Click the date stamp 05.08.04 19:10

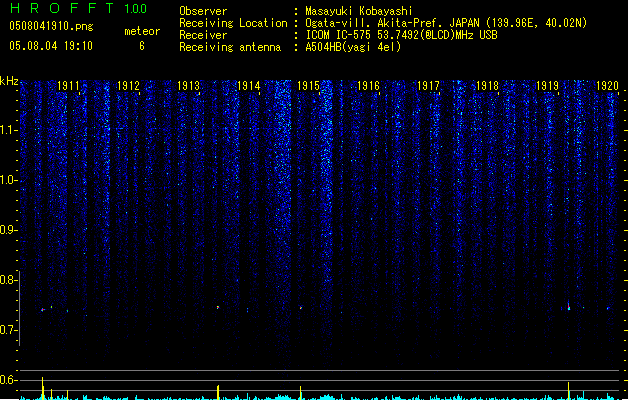click(x=51, y=46)
